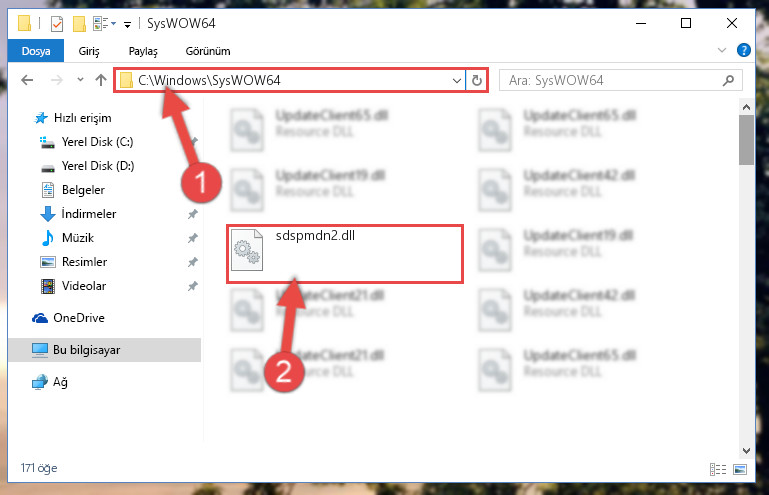Expand the ribbon with chevron
Viewport: 769px width, 495px height.
coord(721,50)
